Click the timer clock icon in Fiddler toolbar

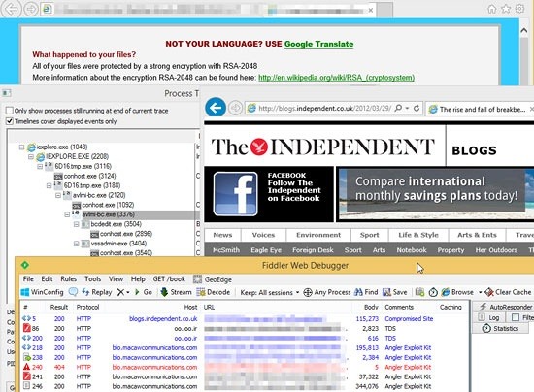[433, 292]
